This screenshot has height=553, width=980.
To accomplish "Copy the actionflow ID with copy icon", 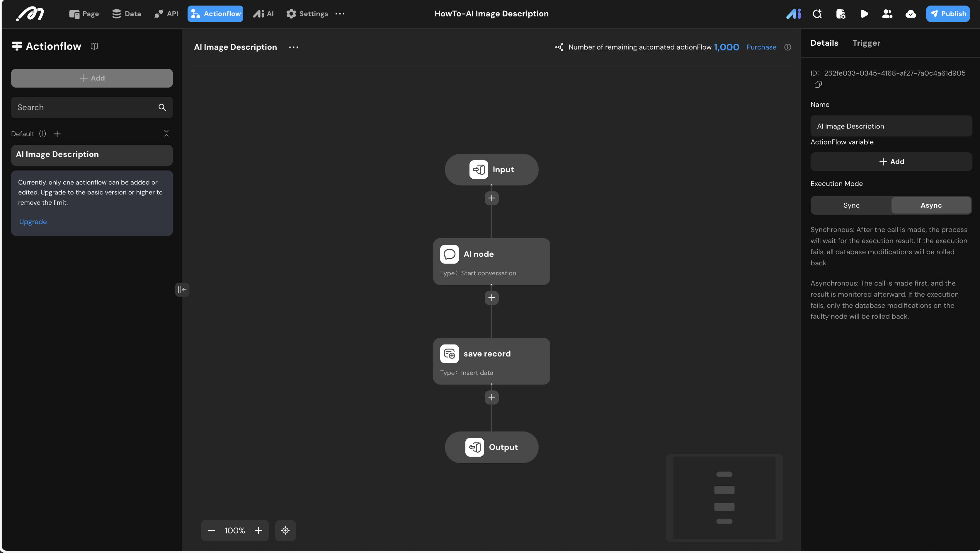I will click(818, 84).
